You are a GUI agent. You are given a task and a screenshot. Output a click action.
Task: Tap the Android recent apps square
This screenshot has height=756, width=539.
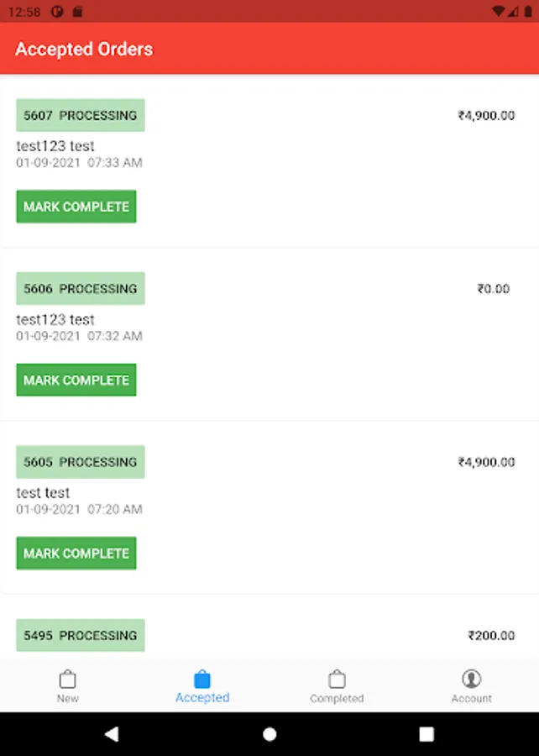[426, 734]
